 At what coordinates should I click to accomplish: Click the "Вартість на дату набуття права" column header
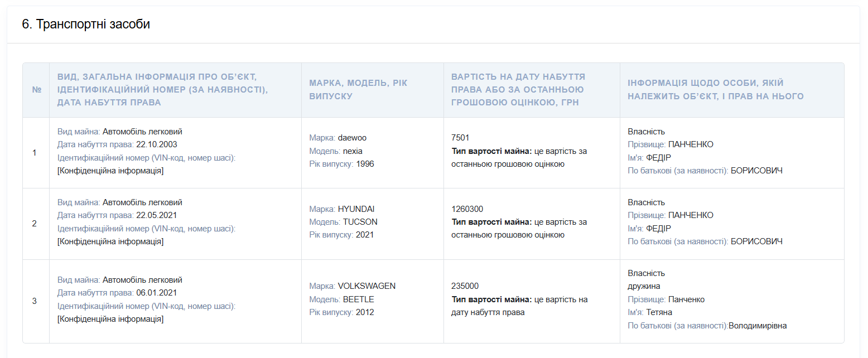[x=518, y=89]
